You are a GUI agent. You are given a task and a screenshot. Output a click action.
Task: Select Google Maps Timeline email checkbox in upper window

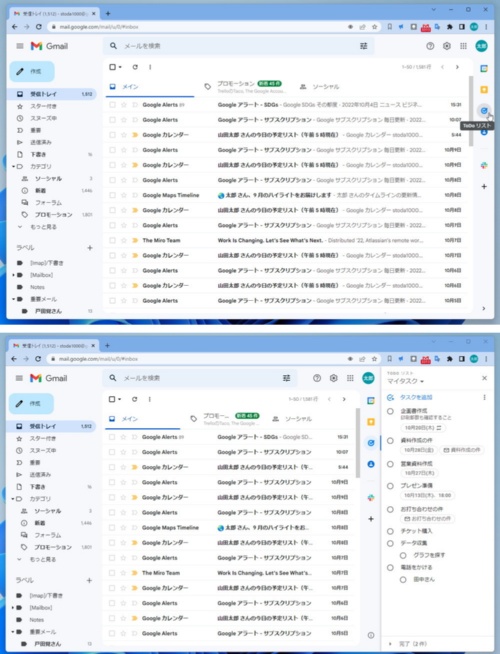click(112, 195)
